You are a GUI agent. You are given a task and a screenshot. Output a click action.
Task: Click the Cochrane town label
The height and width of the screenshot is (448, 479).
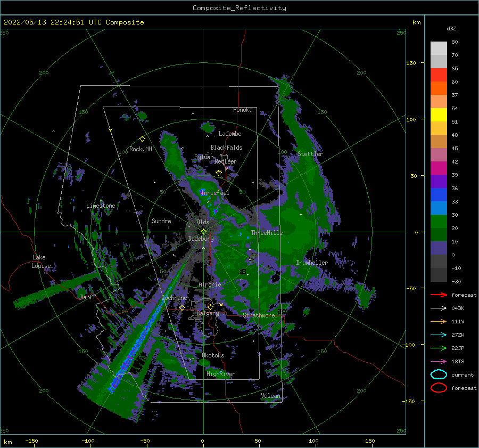click(174, 298)
